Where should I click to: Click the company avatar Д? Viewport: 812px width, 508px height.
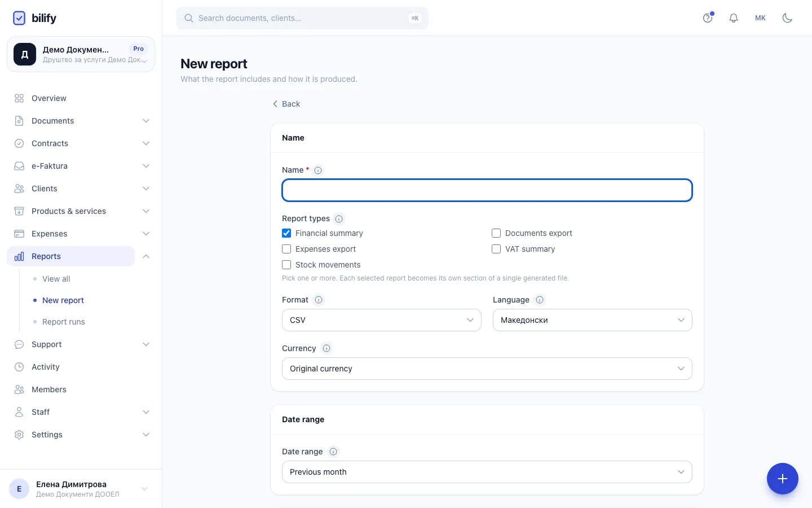tap(25, 54)
